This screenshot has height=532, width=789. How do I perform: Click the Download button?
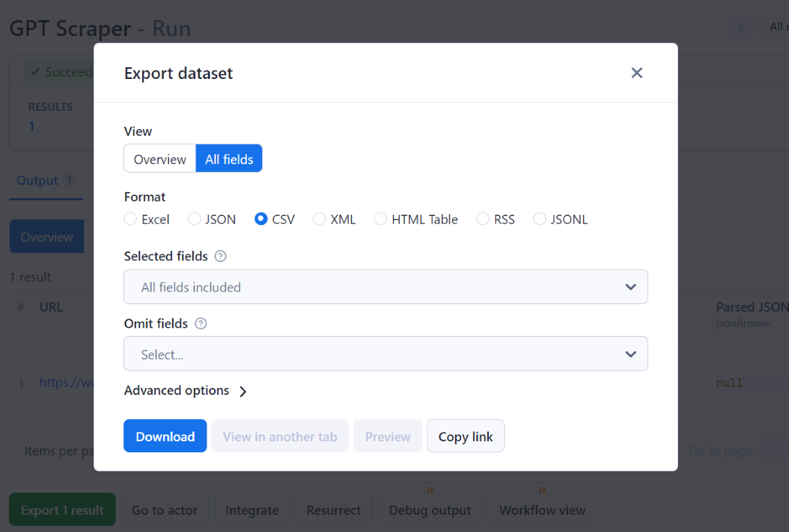[x=165, y=436]
